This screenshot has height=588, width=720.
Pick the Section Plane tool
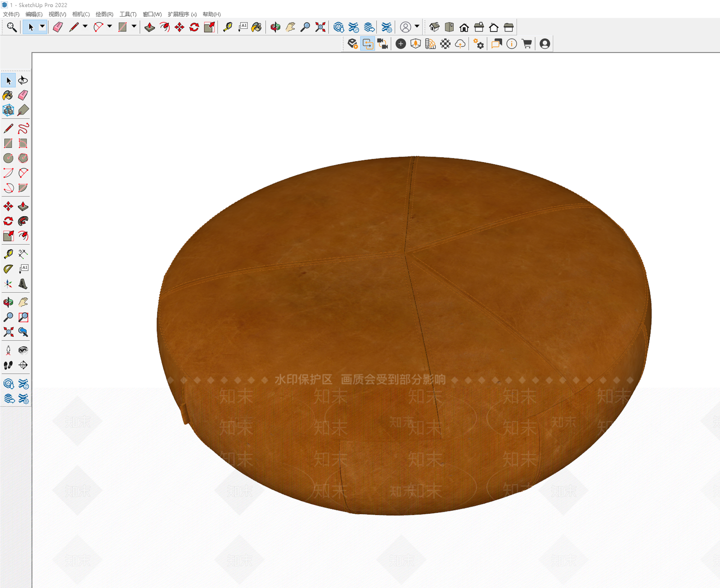[23, 366]
